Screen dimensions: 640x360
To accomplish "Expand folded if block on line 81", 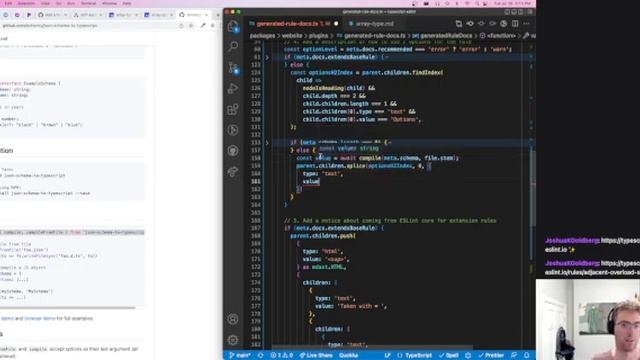I will (267, 57).
